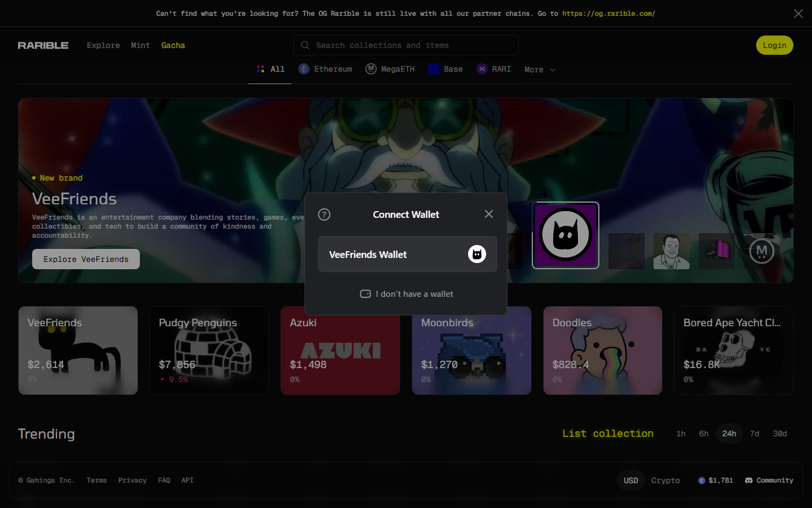Open the FAQ footer link
The height and width of the screenshot is (508, 812).
click(164, 480)
